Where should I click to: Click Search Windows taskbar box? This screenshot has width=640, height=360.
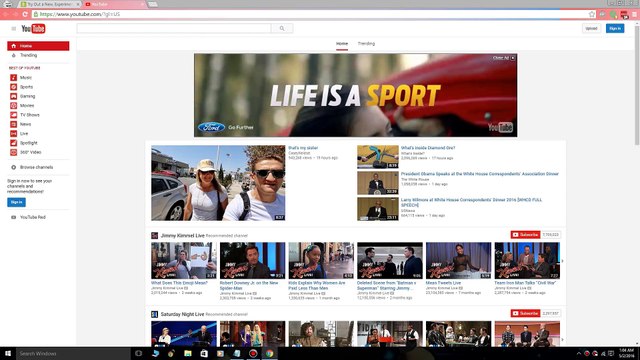click(x=73, y=353)
